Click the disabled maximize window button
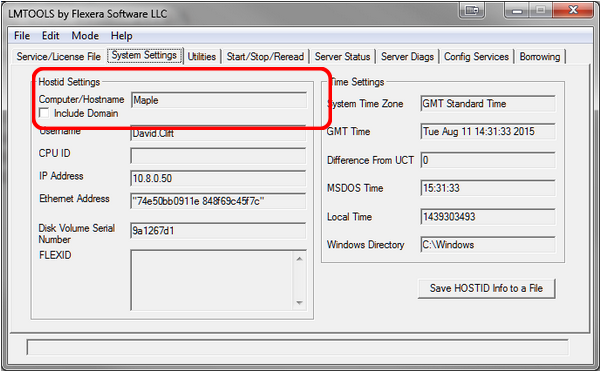Screen dimensions: 601x371 540,10
